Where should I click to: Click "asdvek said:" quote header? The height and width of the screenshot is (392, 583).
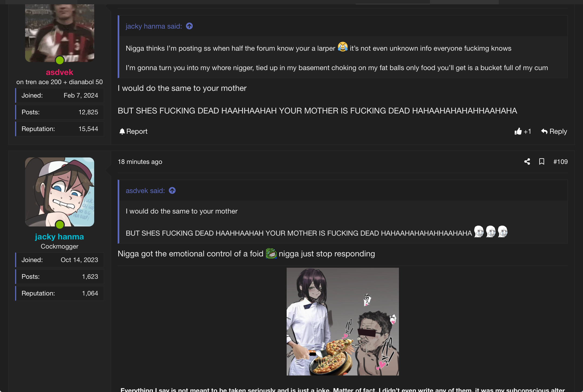coord(145,191)
